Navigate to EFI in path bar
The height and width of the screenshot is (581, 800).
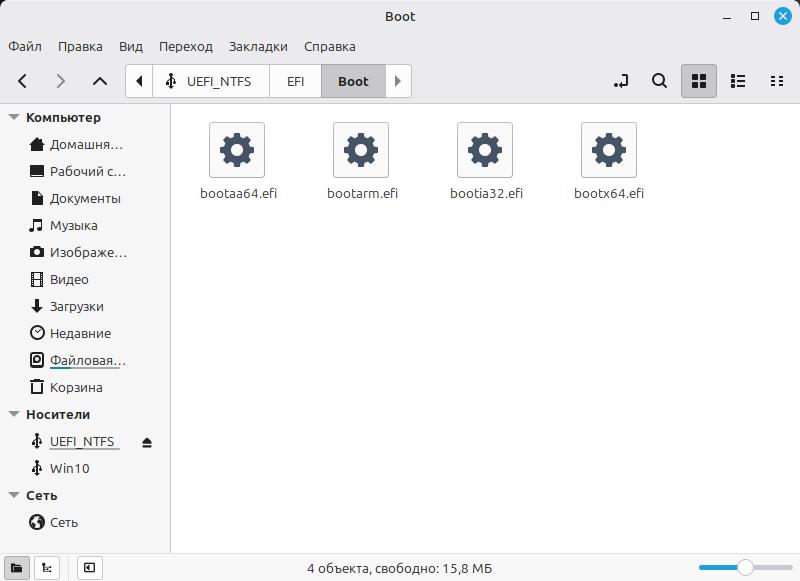[x=295, y=81]
